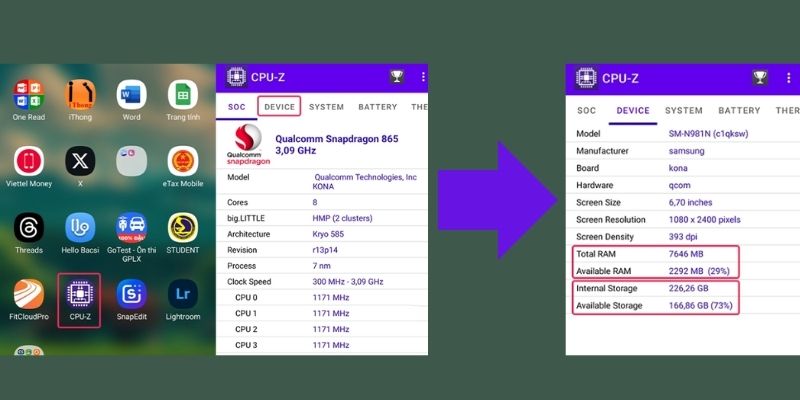The image size is (800, 400).
Task: Tap the CPU-Z chip logo in left window
Action: pos(236,77)
